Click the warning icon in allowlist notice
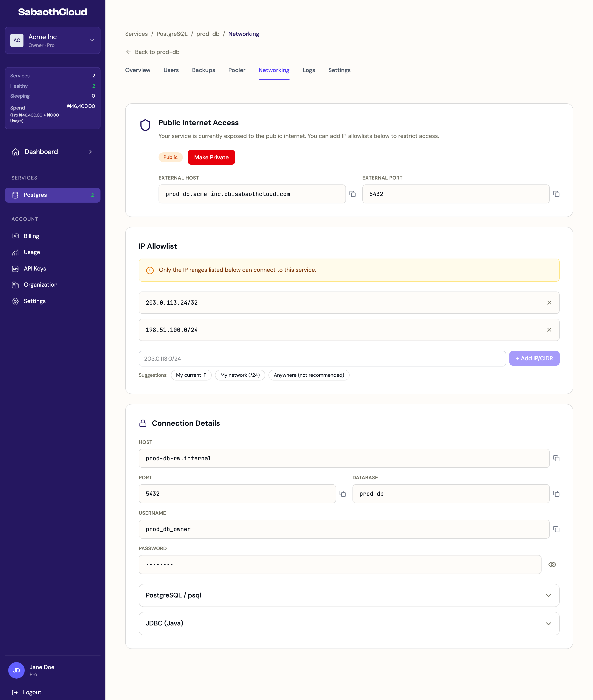The image size is (593, 700). [x=150, y=271]
